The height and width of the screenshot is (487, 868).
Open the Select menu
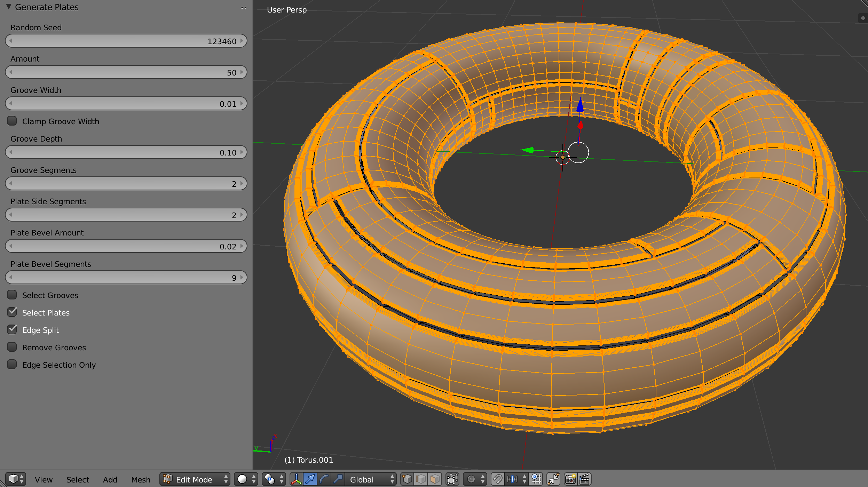pyautogui.click(x=78, y=479)
